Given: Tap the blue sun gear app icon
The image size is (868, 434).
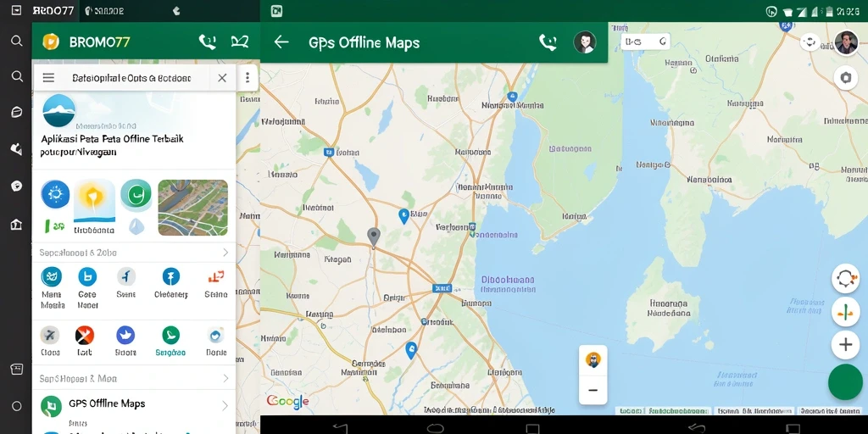Looking at the screenshot, I should click(x=55, y=194).
